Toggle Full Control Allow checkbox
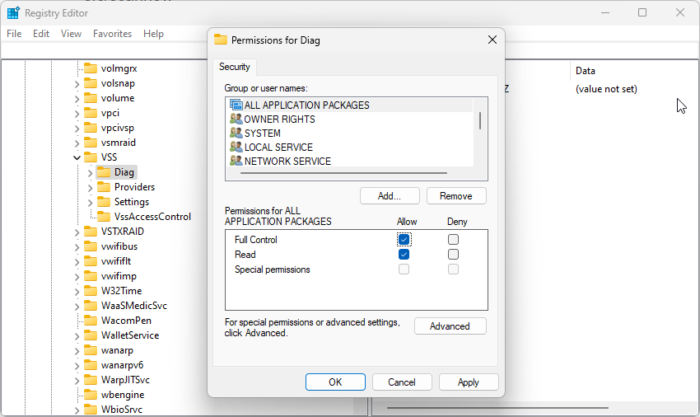The height and width of the screenshot is (417, 700). coord(404,240)
